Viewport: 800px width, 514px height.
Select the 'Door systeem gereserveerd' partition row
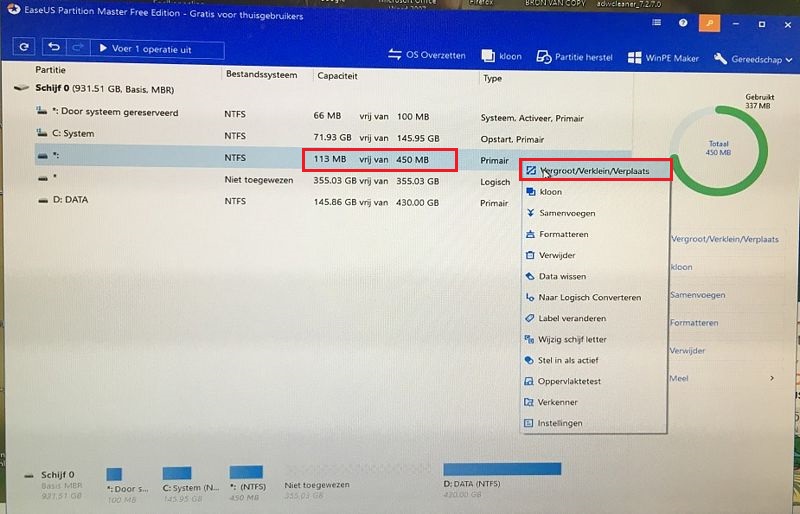(x=332, y=114)
